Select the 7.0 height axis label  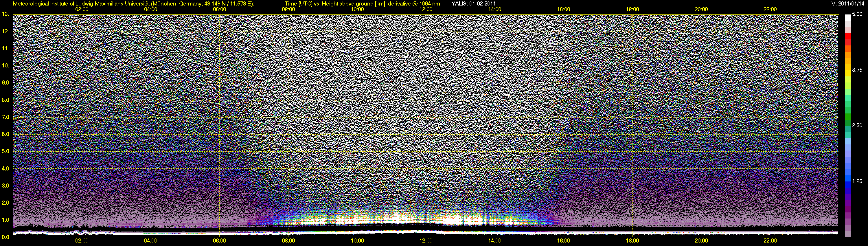coord(5,117)
